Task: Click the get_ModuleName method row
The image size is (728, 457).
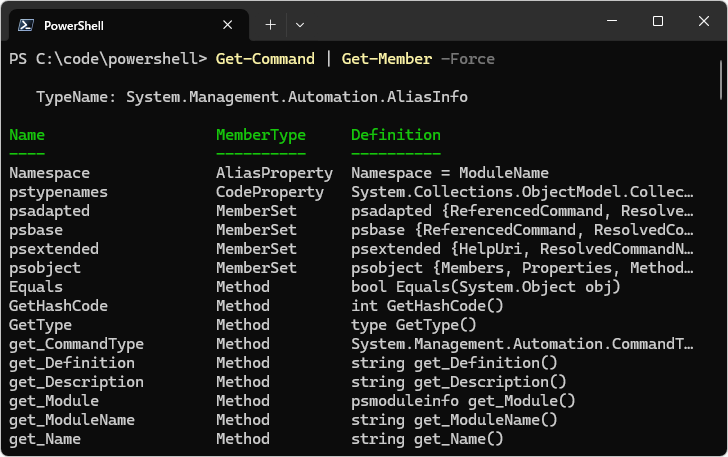Action: pyautogui.click(x=71, y=420)
